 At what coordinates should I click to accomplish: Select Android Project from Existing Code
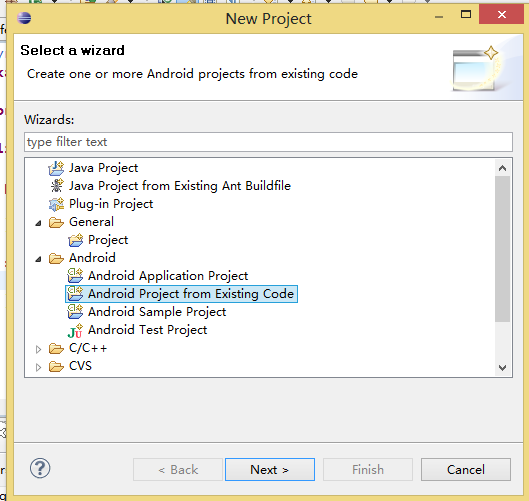(181, 294)
